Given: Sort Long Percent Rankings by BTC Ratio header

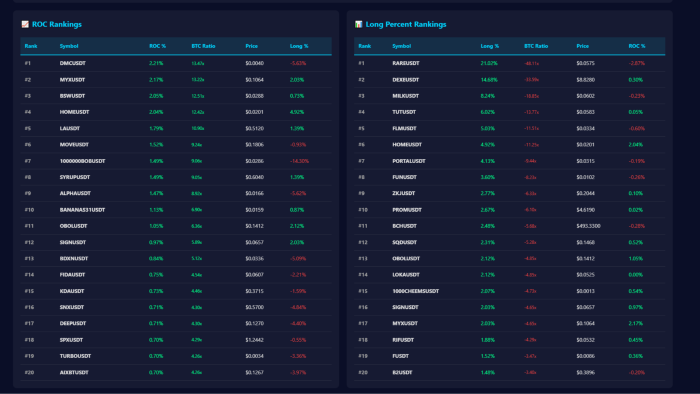Looking at the screenshot, I should point(536,46).
